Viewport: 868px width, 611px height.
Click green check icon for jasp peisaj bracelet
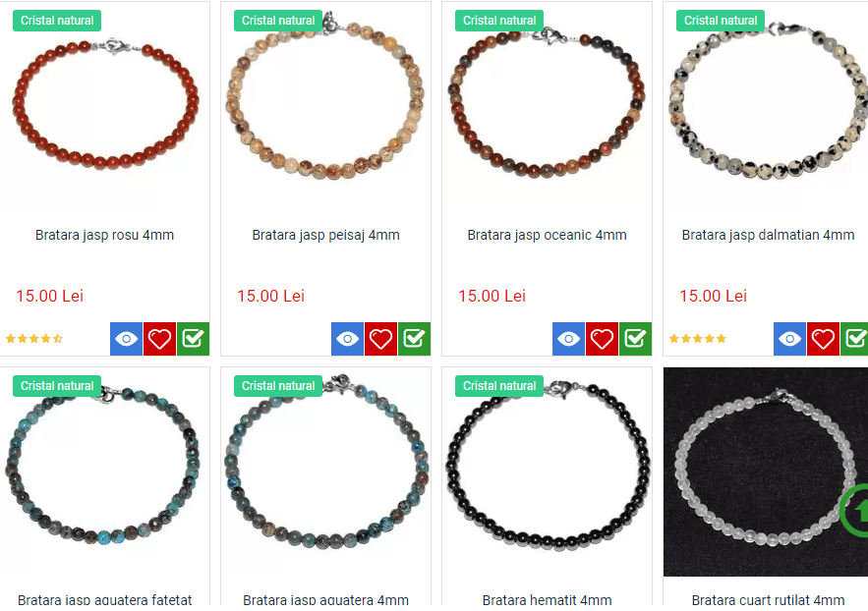[x=414, y=338]
